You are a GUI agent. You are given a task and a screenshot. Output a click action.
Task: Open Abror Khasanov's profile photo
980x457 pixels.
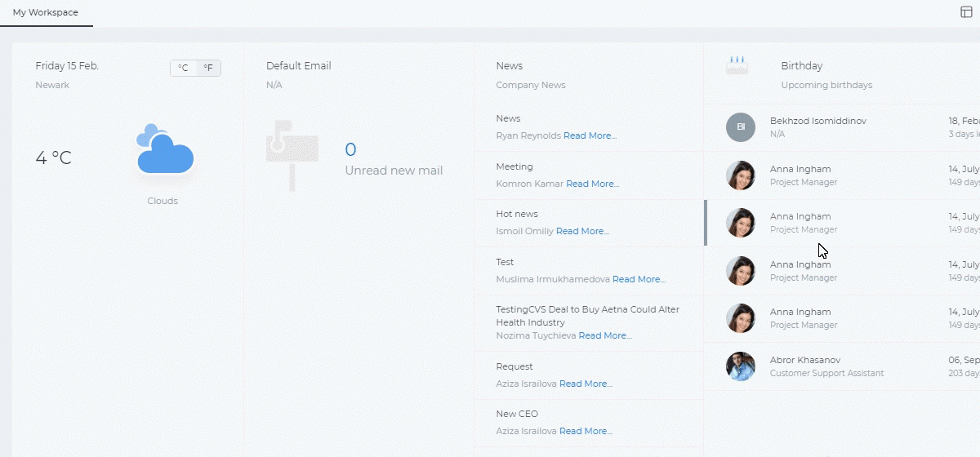(x=741, y=366)
